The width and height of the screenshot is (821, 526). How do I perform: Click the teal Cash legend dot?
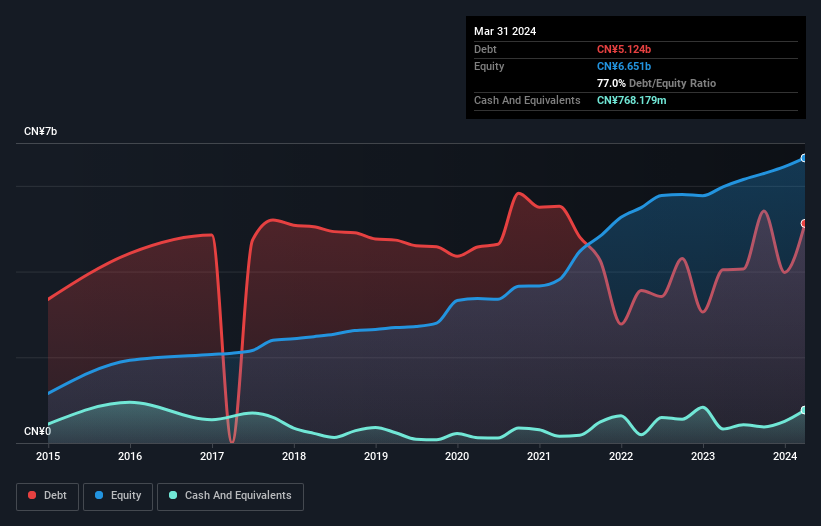(173, 495)
